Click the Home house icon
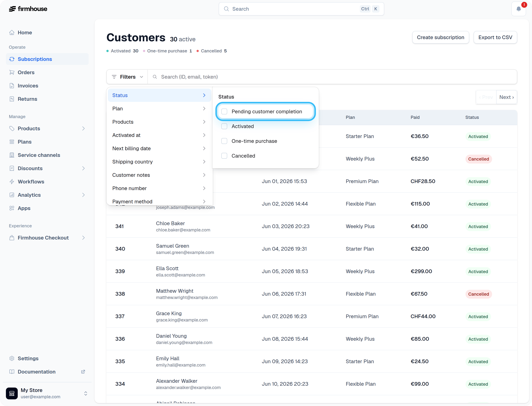This screenshot has width=532, height=406. (12, 32)
